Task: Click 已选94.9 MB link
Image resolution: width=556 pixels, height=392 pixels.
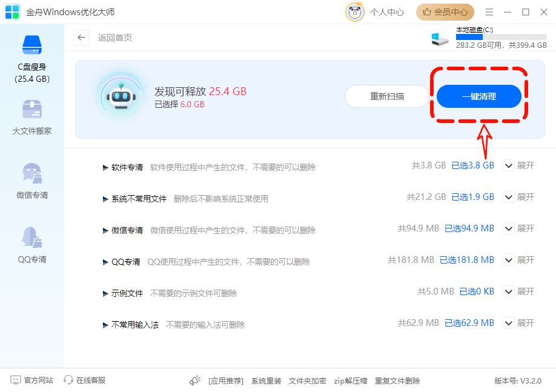Action: [x=469, y=228]
